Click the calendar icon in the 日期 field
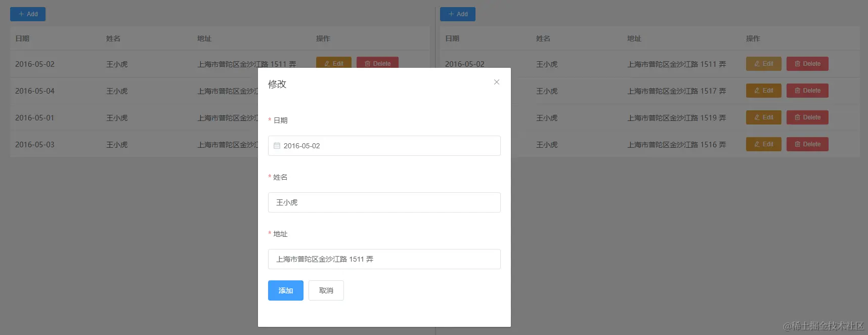868x335 pixels. click(x=277, y=146)
